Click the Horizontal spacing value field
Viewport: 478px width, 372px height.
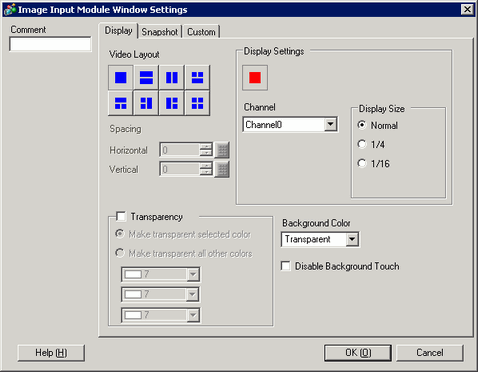coord(180,150)
